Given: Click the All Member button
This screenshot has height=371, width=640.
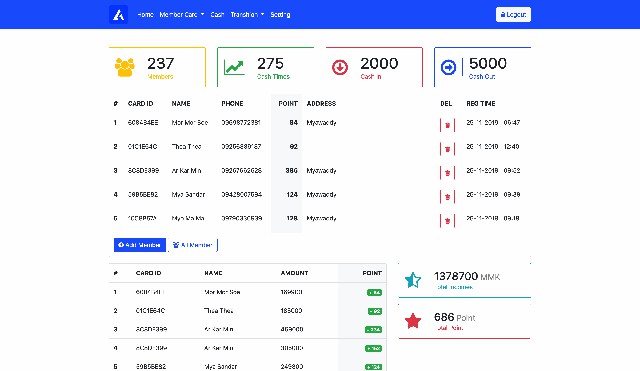Looking at the screenshot, I should 193,245.
